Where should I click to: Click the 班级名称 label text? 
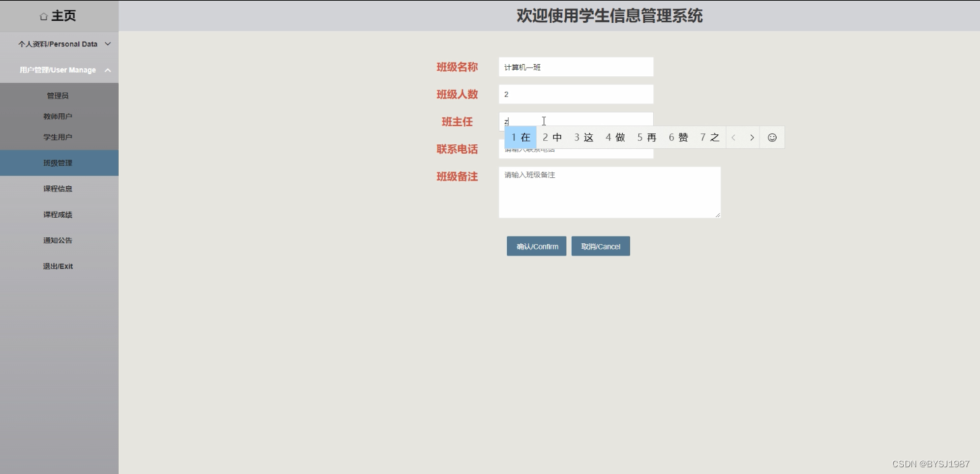tap(457, 67)
